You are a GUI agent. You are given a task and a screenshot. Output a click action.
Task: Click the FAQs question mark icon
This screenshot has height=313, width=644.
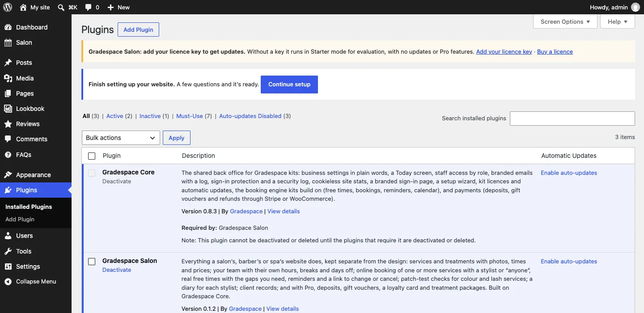tap(8, 155)
